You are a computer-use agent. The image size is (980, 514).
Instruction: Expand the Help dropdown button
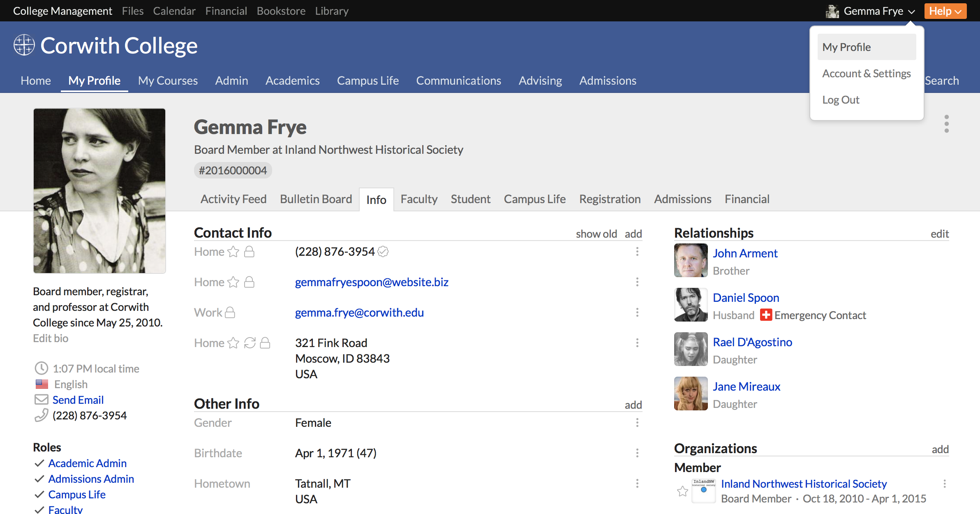[945, 11]
